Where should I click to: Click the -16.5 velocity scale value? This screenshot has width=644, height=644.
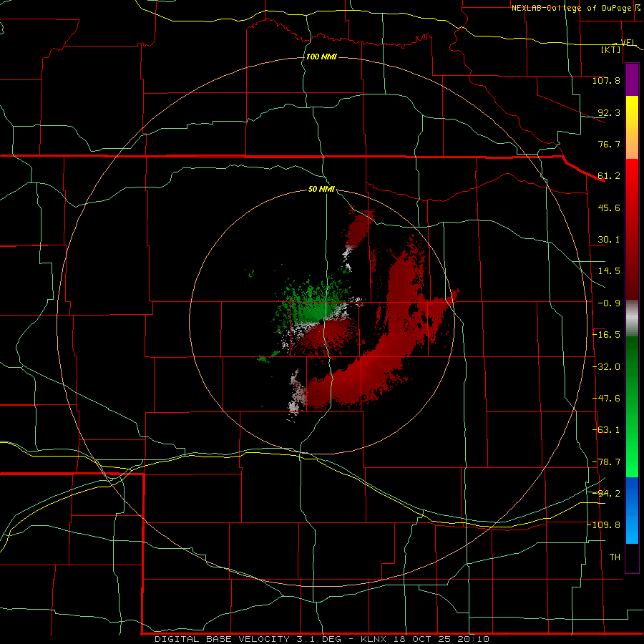tap(606, 335)
